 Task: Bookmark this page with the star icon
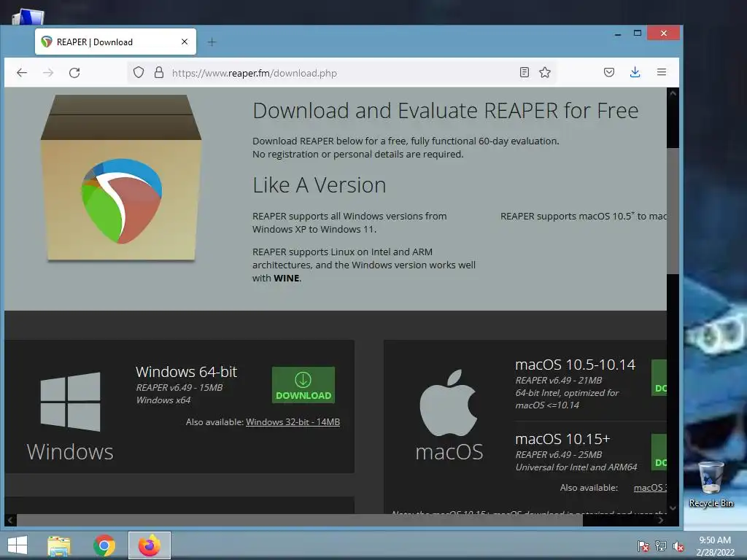[545, 72]
